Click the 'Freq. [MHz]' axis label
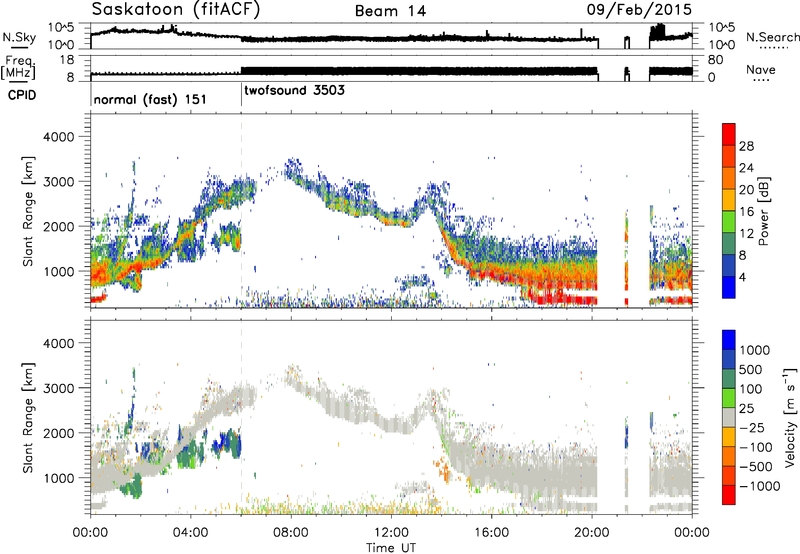This screenshot has width=800, height=554. [x=18, y=67]
